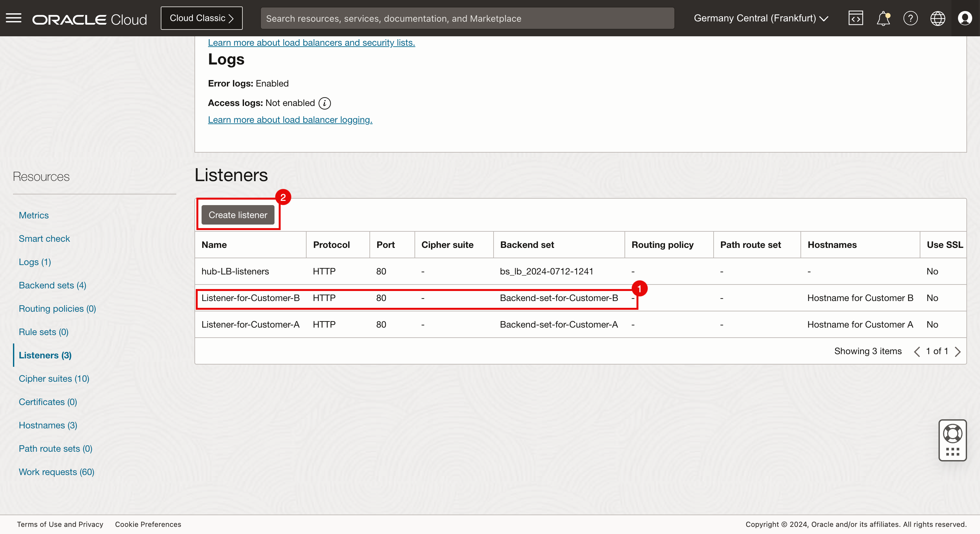
Task: Open Learn more about load balancer logging link
Action: (290, 120)
